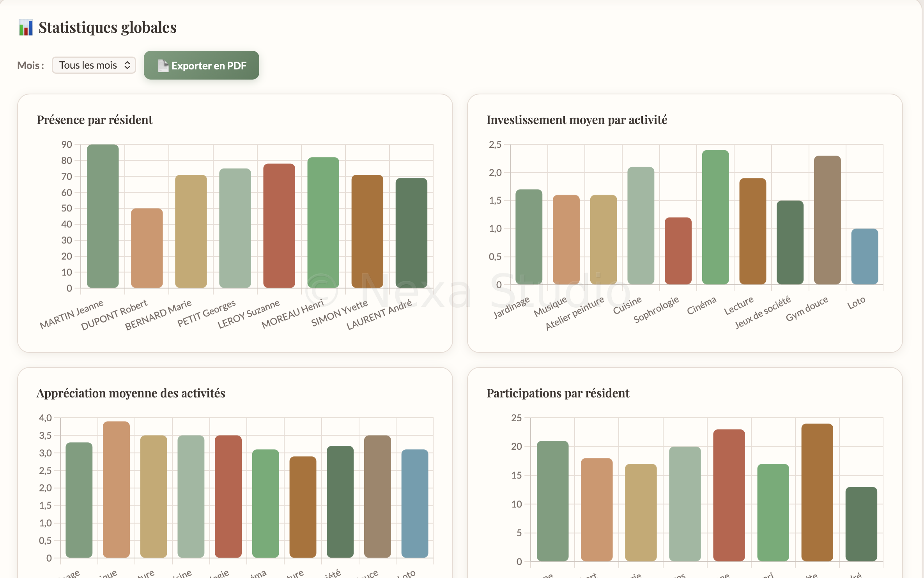
Task: Click 'Appréciation moyenne des activités' title
Action: click(x=131, y=393)
